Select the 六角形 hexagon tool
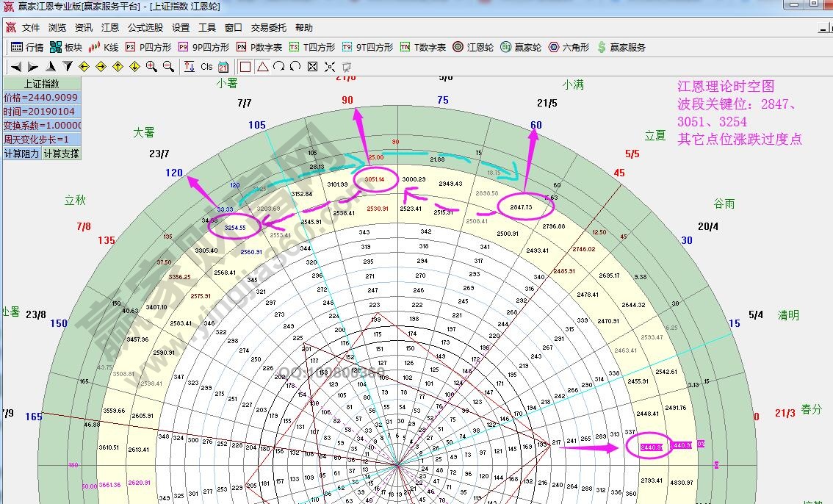Image resolution: width=833 pixels, height=504 pixels. (564, 48)
